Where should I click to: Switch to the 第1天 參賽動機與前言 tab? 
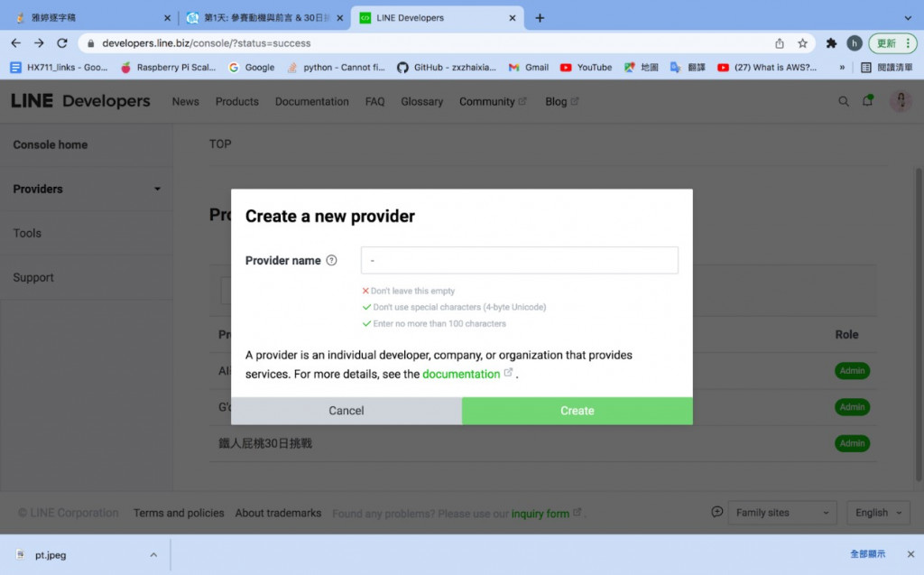tap(265, 18)
